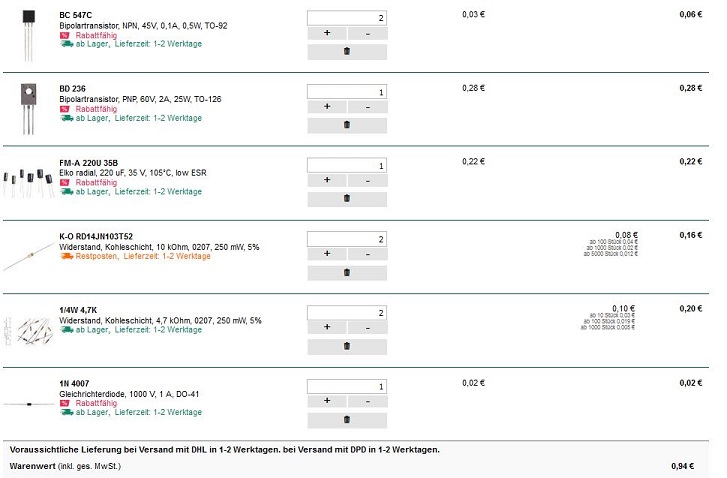
Task: Add one more 1N 4007 with plus
Action: click(327, 402)
